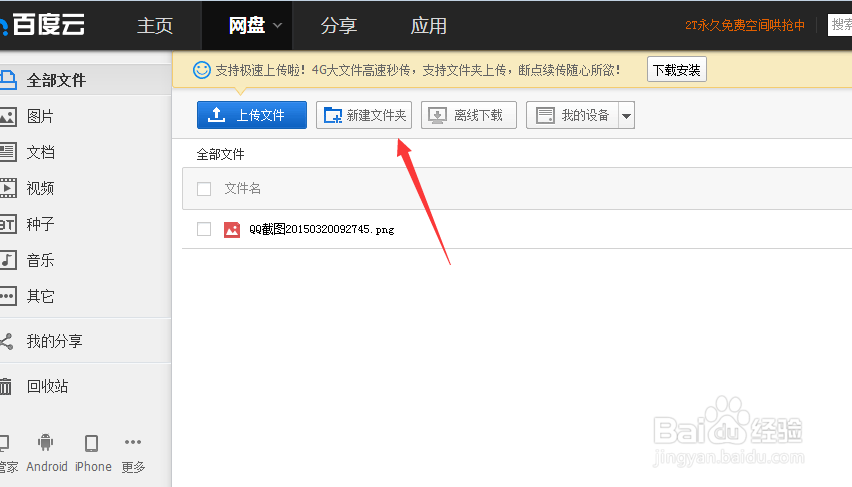Viewport: 852px width, 487px height.
Task: Click the 回收站 trash icon
Action: 5,386
